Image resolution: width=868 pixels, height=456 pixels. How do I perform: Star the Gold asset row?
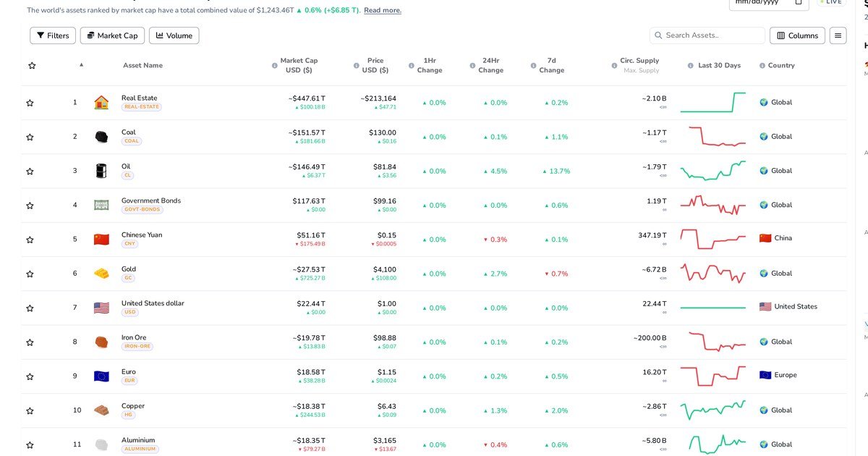(x=30, y=274)
